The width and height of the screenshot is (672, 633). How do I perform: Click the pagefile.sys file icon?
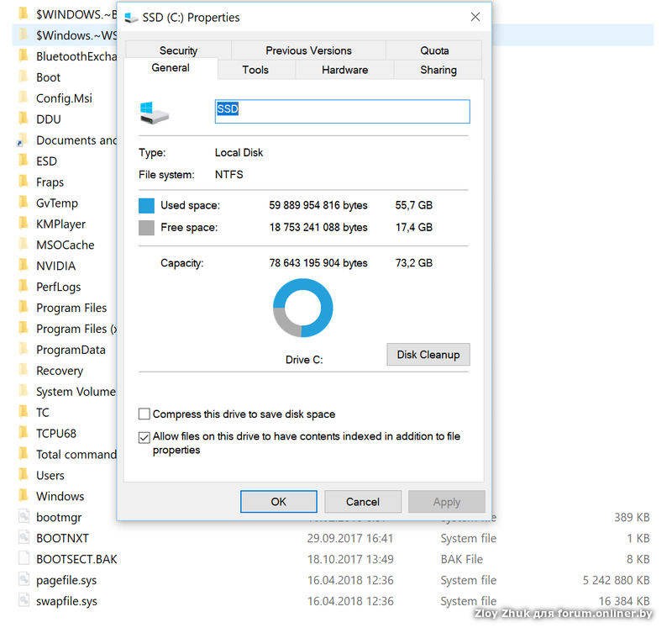coord(24,580)
